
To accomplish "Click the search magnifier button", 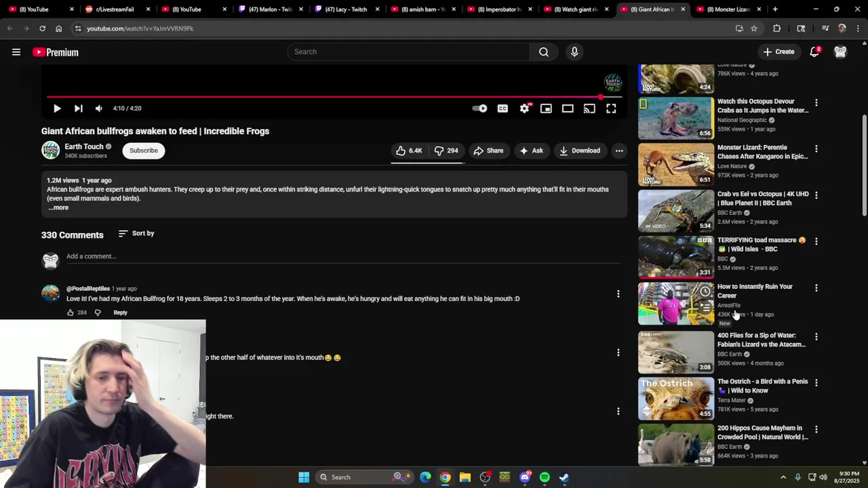I will tap(544, 52).
